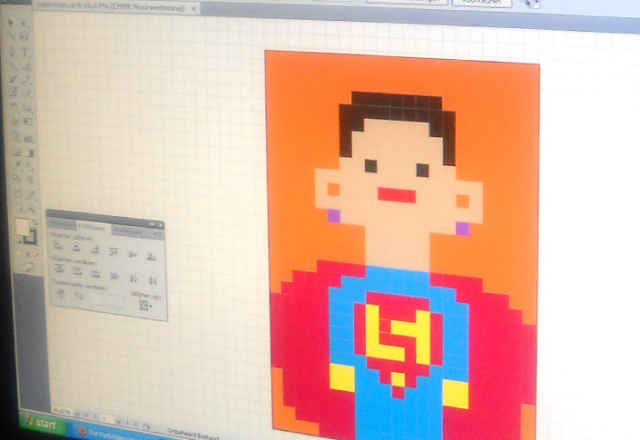The height and width of the screenshot is (440, 640).
Task: Click the Stroke color swatch
Action: tap(30, 237)
